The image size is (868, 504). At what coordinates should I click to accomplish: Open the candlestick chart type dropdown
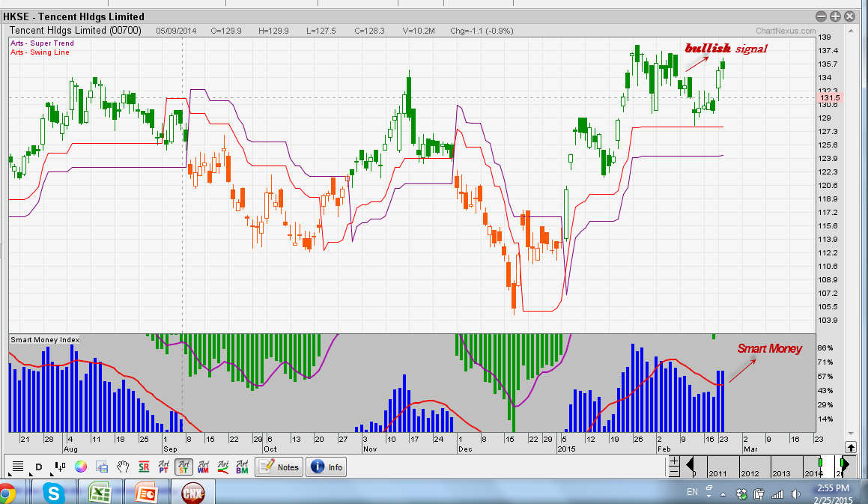[x=60, y=467]
